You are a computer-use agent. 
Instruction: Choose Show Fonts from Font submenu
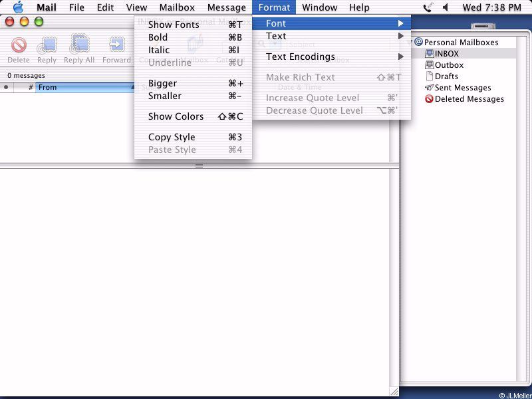pos(193,25)
